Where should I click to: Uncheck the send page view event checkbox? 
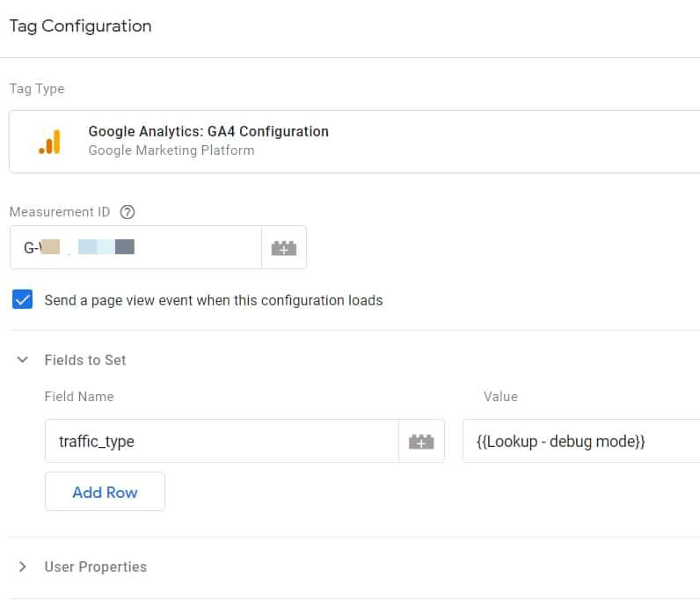23,300
